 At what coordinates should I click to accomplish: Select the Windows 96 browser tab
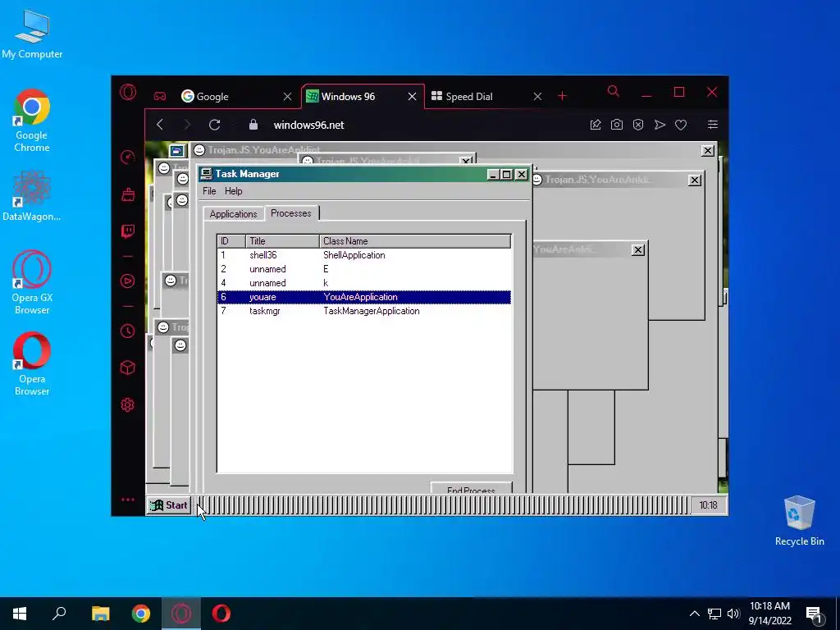(363, 97)
